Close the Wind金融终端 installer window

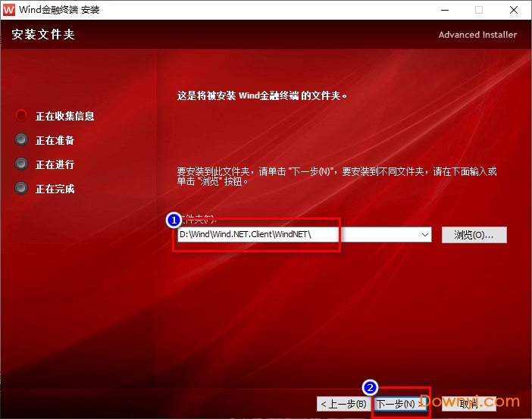click(514, 10)
